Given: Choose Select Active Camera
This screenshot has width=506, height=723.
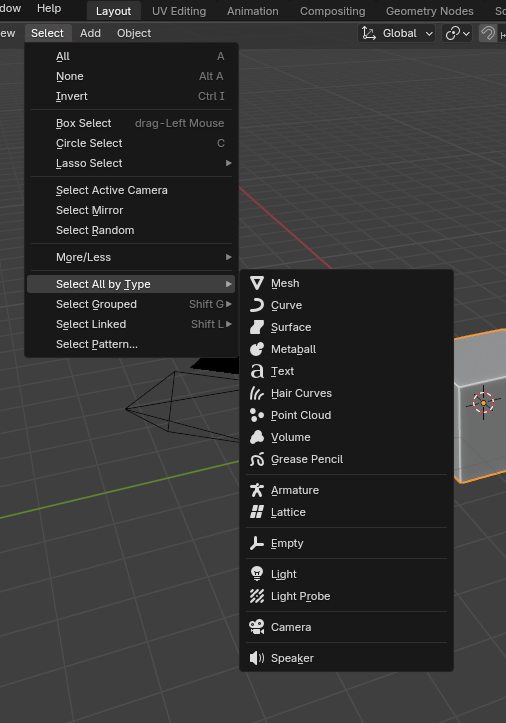Looking at the screenshot, I should (x=131, y=190).
